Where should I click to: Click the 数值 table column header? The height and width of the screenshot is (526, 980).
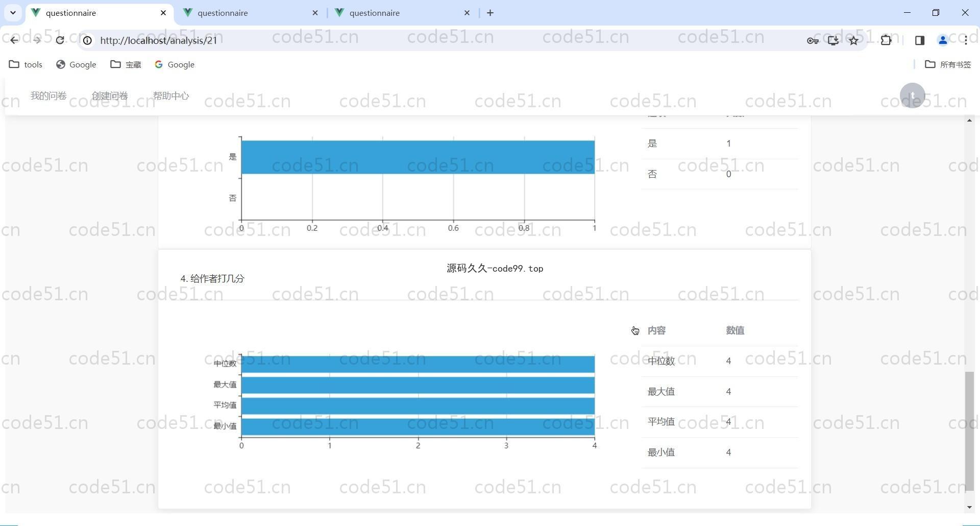point(735,330)
